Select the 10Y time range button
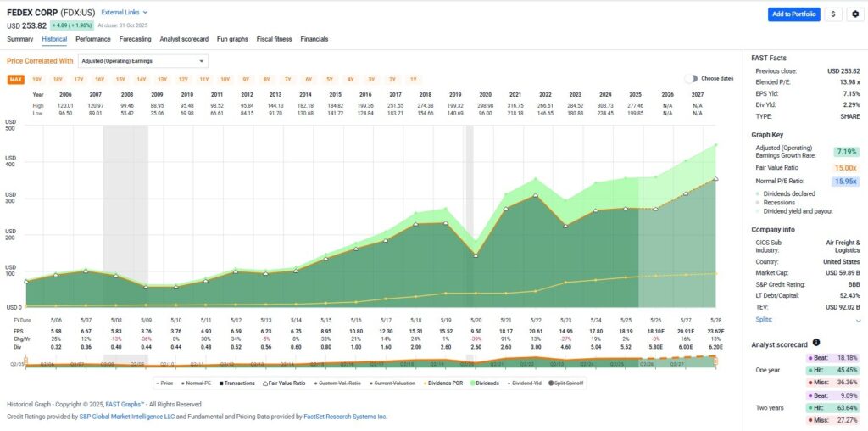This screenshot has width=868, height=431. point(224,79)
